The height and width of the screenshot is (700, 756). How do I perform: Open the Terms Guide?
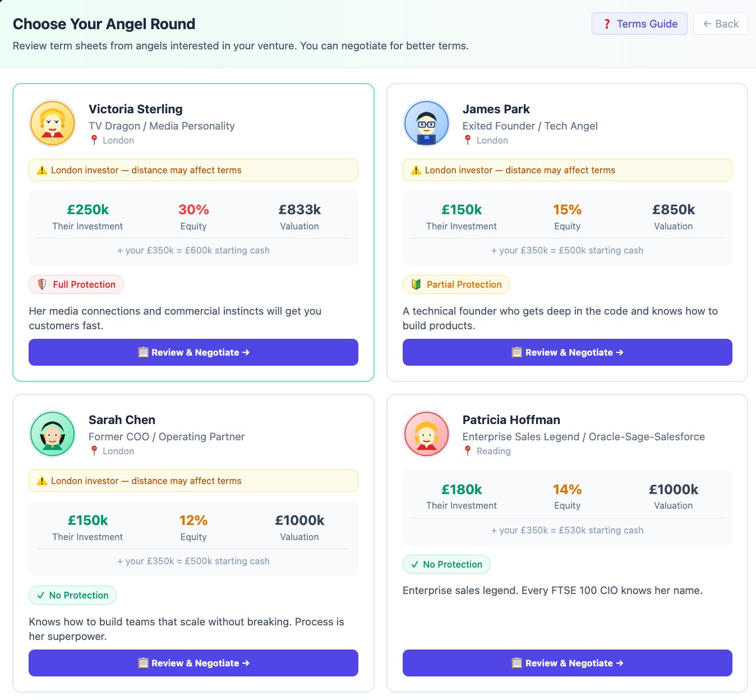(x=639, y=24)
